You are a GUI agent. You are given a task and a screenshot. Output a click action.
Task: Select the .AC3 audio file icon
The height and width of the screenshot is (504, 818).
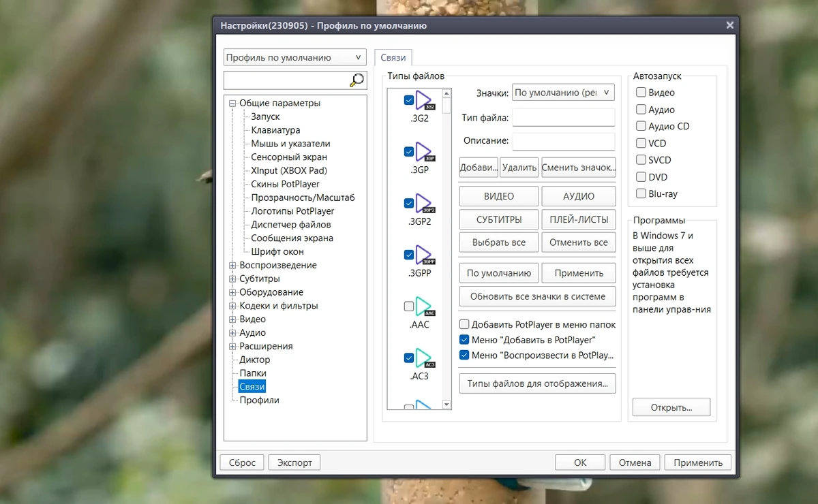tap(425, 358)
